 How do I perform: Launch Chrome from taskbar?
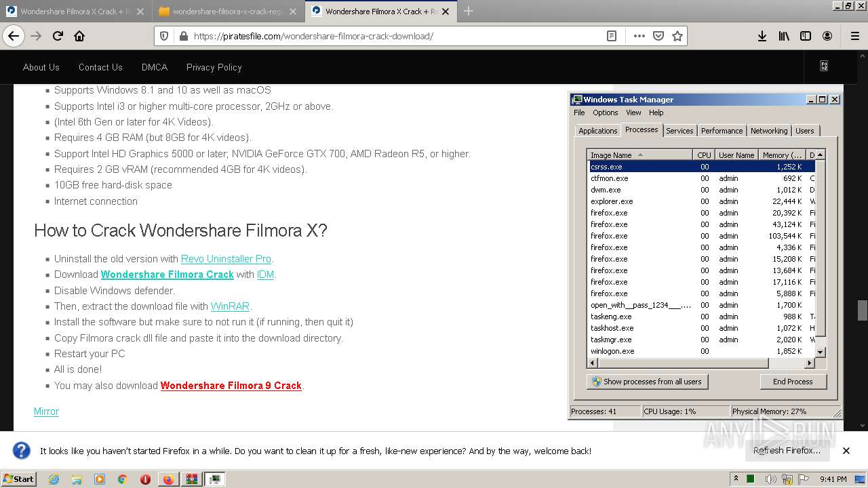point(122,479)
